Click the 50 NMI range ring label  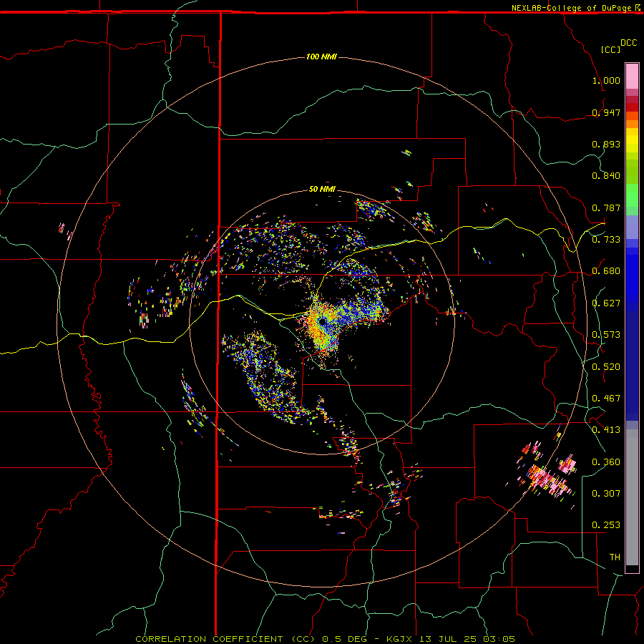coord(322,189)
